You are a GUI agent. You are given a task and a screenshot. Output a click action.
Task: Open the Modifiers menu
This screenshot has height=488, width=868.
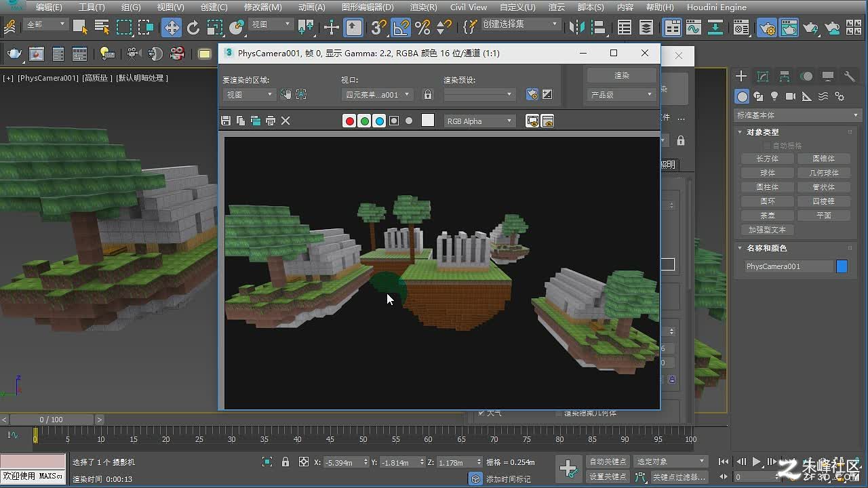pos(263,7)
